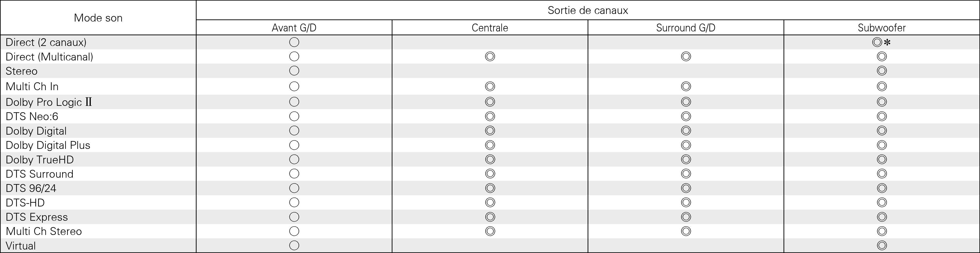
Task: Click the Surround G/D symbol for Multi Ch In
Action: tap(686, 86)
